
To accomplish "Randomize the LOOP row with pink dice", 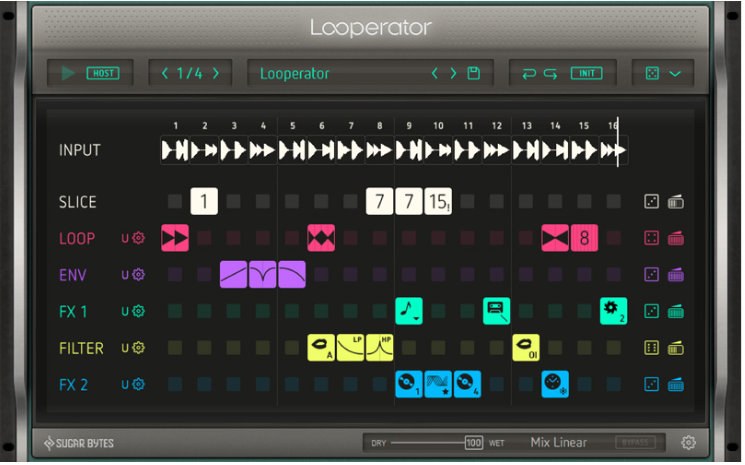I will (x=651, y=238).
